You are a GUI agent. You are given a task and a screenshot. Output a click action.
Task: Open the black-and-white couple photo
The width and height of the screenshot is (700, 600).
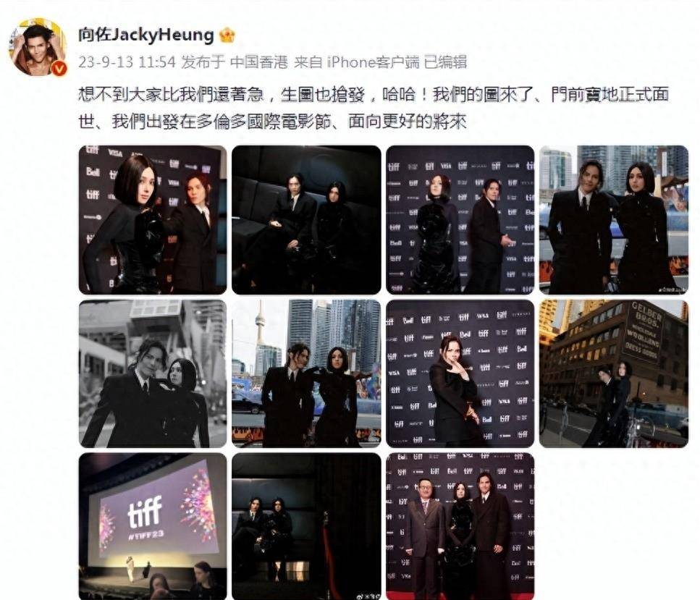click(153, 373)
